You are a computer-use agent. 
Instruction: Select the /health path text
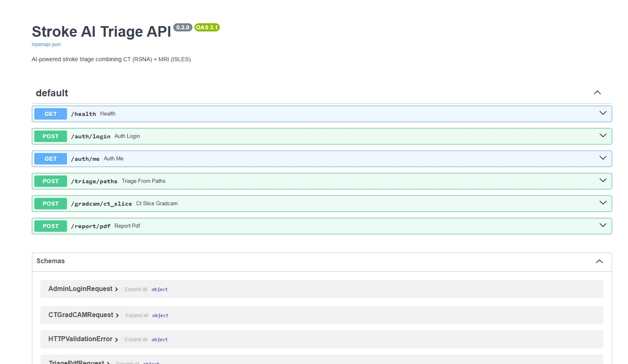[83, 114]
